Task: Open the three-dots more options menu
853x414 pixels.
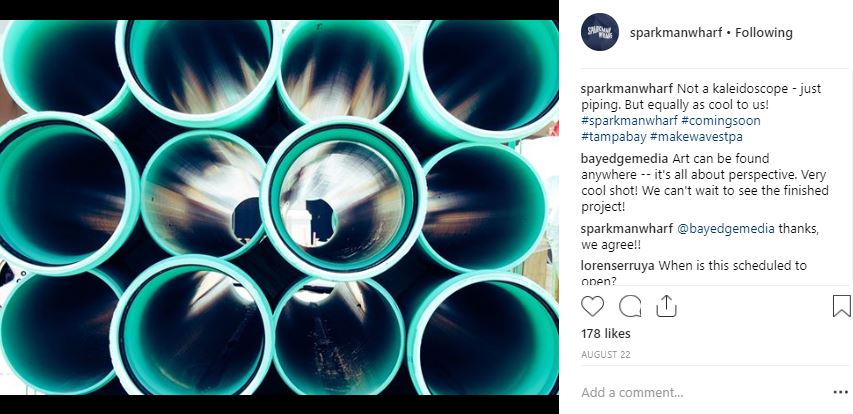Action: 840,392
